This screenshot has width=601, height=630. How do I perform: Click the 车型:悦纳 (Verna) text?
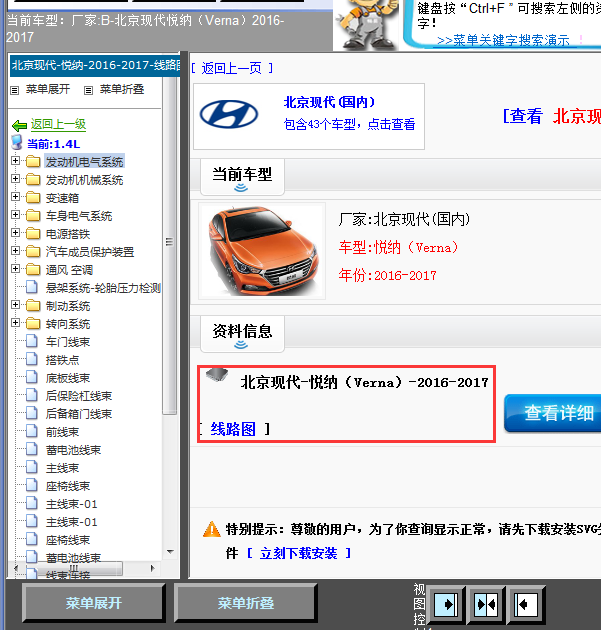point(399,247)
